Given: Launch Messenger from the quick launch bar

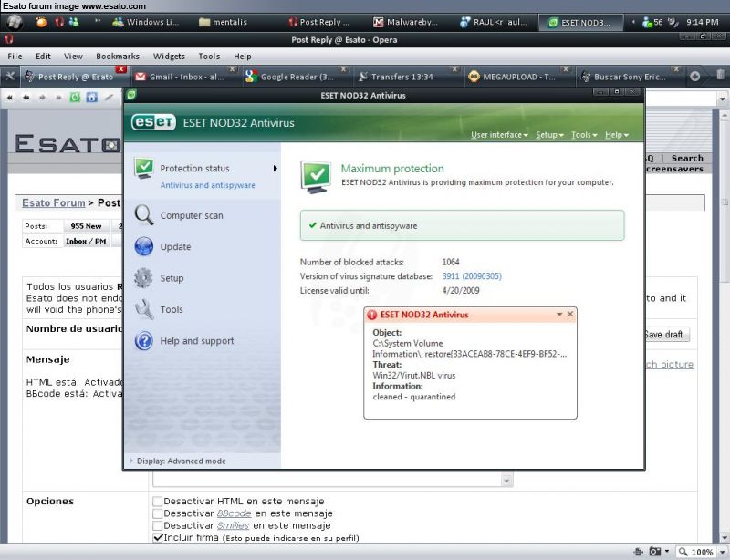Looking at the screenshot, I should pyautogui.click(x=74, y=22).
